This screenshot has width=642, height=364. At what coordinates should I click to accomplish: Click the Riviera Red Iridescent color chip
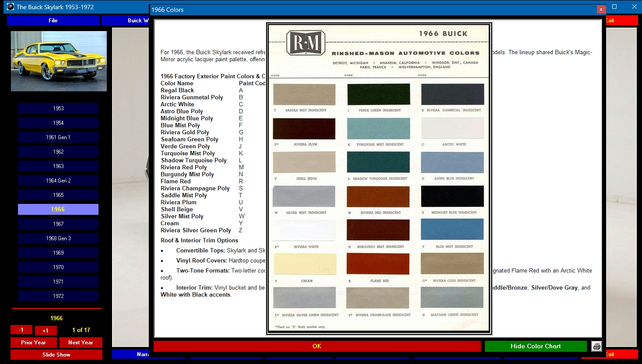coord(379,197)
